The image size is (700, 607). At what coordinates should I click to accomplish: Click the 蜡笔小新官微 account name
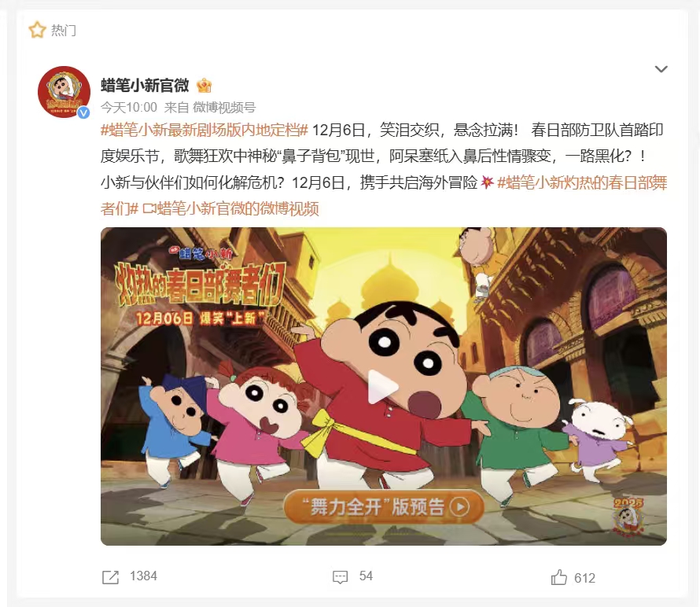click(145, 85)
